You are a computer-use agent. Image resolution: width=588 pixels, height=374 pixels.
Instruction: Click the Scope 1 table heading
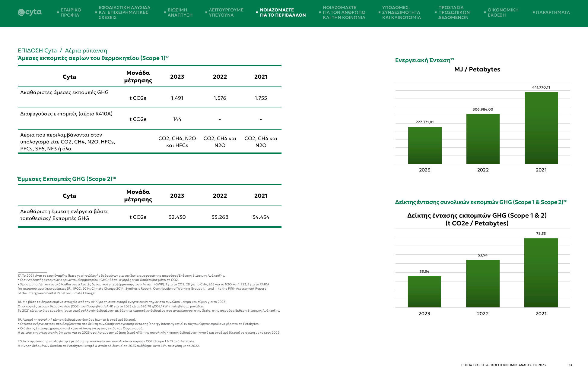93,58
